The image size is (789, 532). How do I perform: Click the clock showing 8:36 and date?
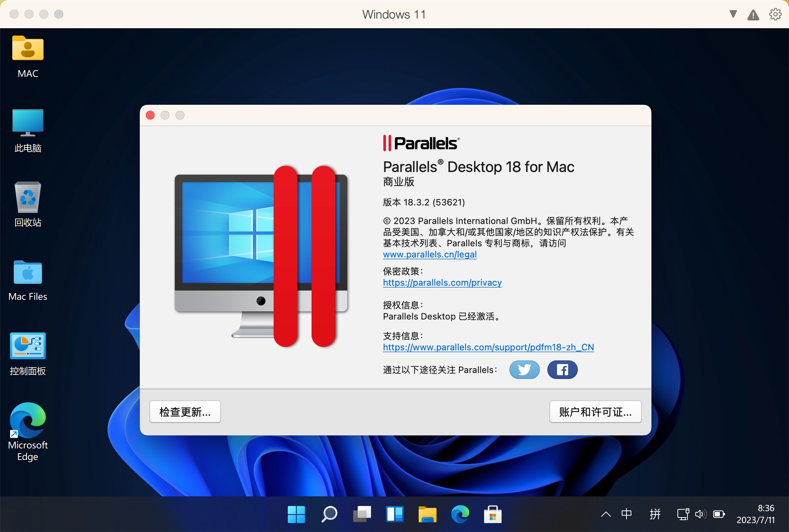756,514
